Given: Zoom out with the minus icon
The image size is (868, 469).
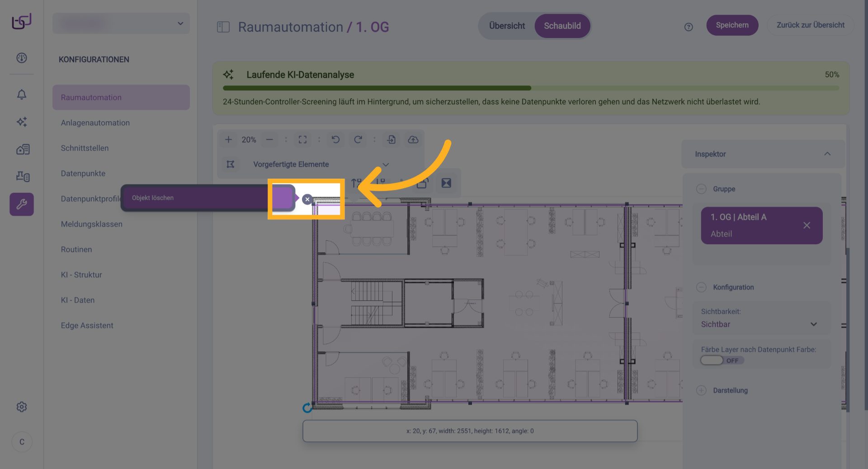Looking at the screenshot, I should click(x=269, y=140).
